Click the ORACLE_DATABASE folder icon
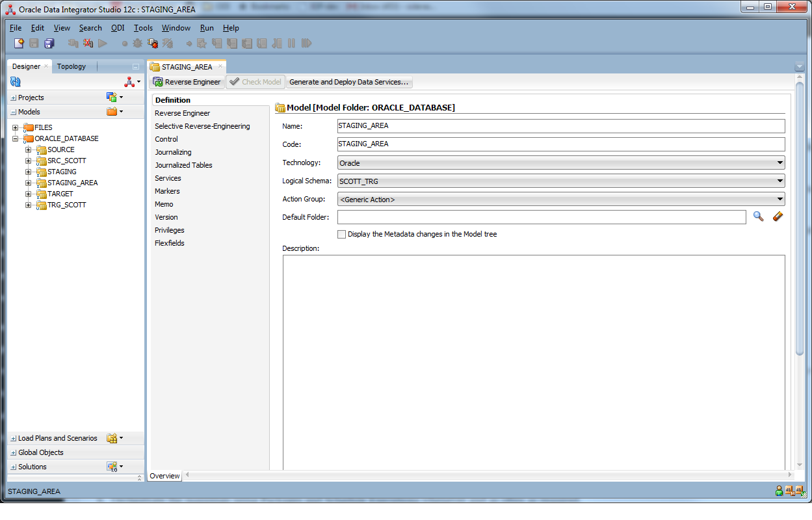This screenshot has width=812, height=520. click(x=29, y=138)
